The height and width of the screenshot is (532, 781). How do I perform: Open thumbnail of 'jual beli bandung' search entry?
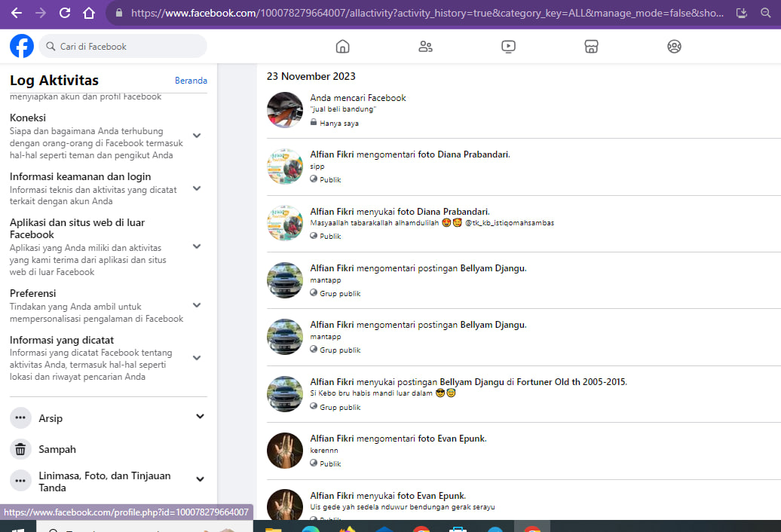[x=285, y=110]
